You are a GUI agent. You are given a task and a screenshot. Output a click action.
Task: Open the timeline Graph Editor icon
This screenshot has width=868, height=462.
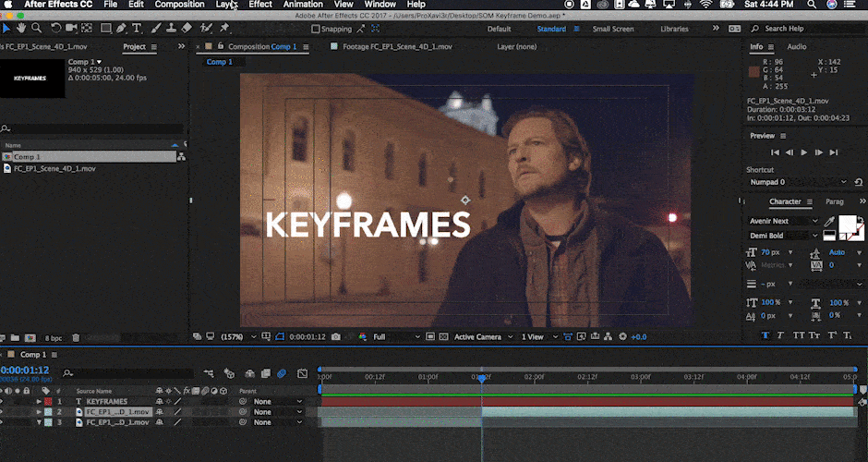[302, 373]
